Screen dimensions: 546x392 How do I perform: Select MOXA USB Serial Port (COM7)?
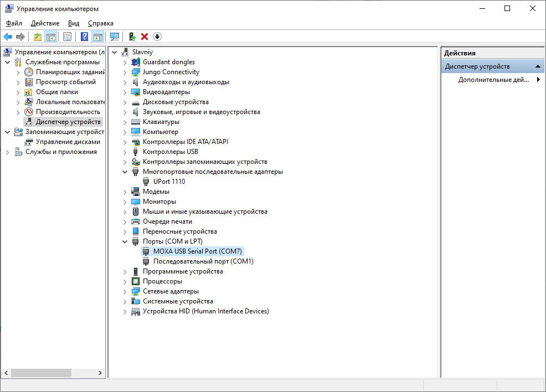(x=198, y=251)
